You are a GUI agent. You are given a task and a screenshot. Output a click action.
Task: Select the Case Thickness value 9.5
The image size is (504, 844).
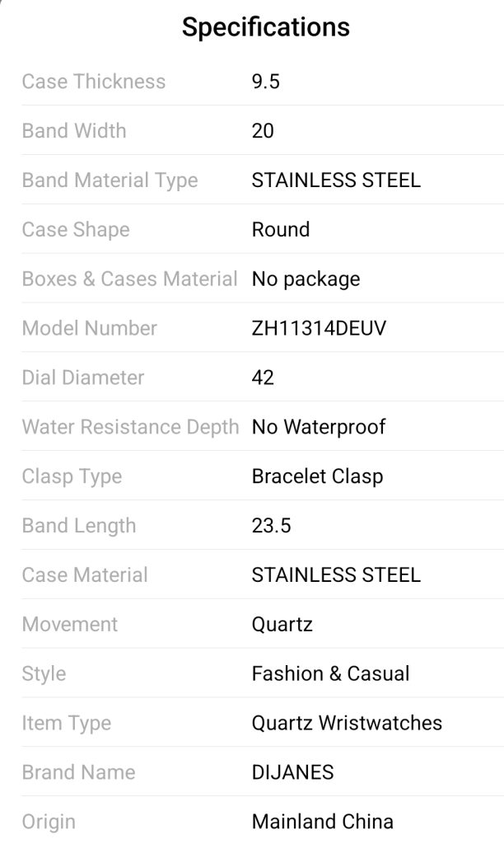265,82
